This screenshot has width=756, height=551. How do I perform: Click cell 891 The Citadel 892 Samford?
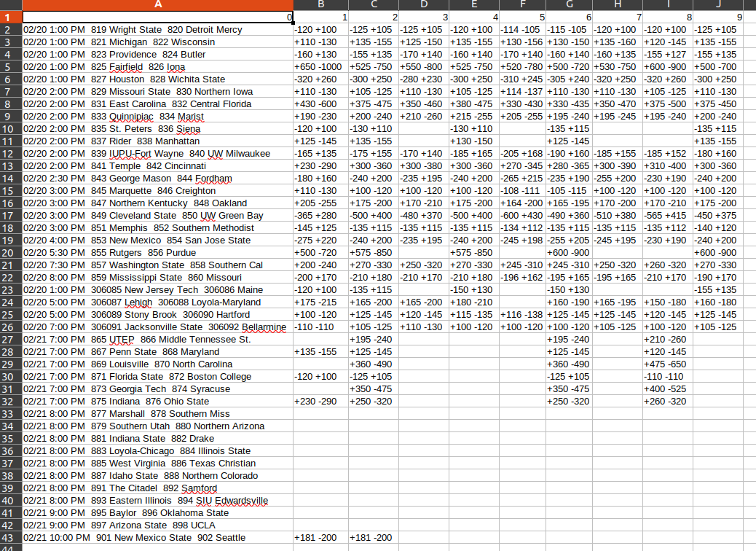click(x=157, y=488)
